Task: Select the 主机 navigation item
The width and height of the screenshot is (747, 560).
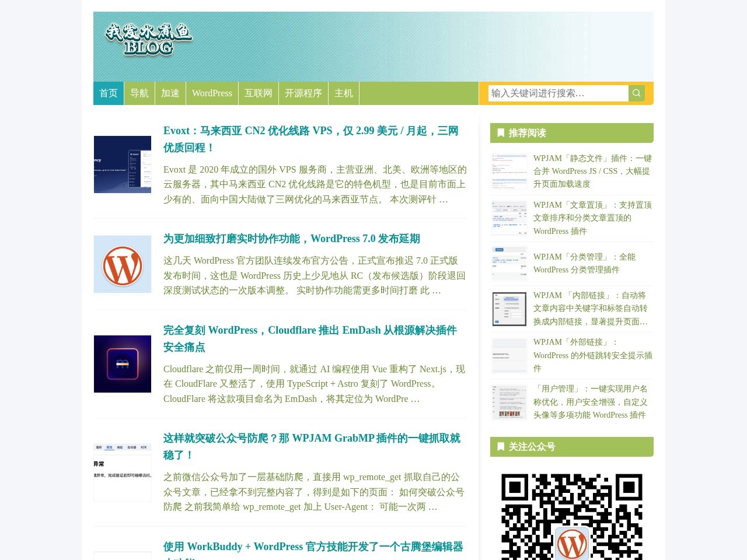Action: [344, 93]
